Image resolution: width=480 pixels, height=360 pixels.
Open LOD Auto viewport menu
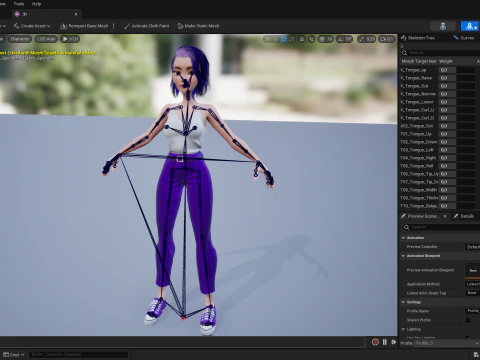pos(46,39)
